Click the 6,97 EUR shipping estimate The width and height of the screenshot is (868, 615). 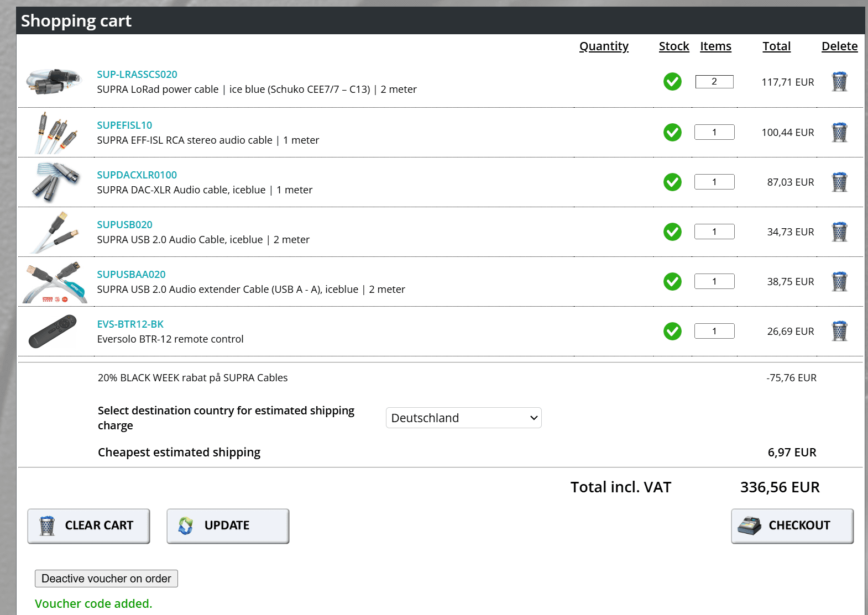(x=792, y=453)
